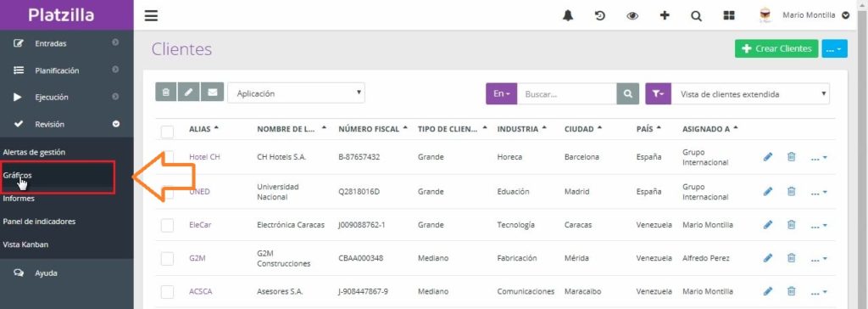This screenshot has height=309, width=868.
Task: Select Panel de indicadores menu item
Action: tap(39, 222)
